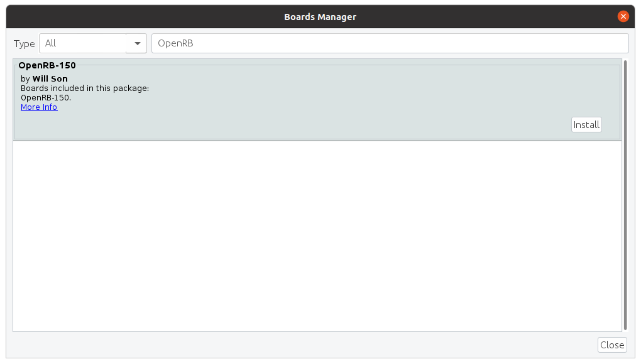Close the Boards Manager with red X
Viewport: 641px width, 364px height.
click(x=623, y=16)
